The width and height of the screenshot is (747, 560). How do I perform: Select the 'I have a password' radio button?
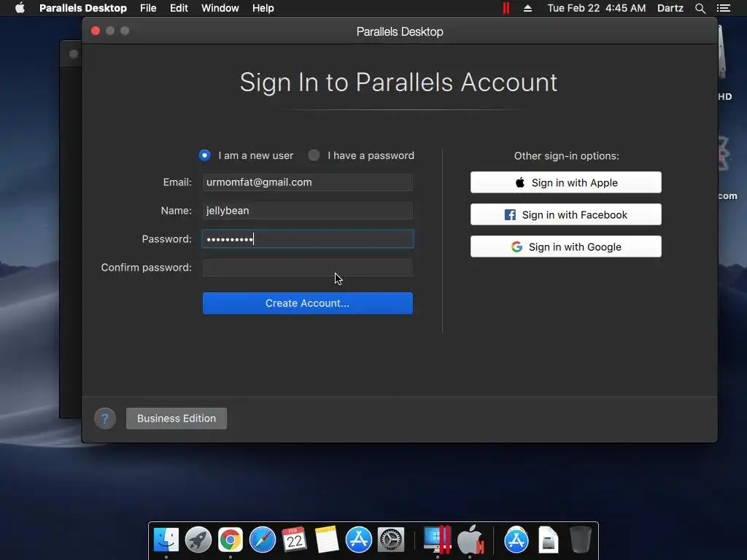(x=314, y=155)
